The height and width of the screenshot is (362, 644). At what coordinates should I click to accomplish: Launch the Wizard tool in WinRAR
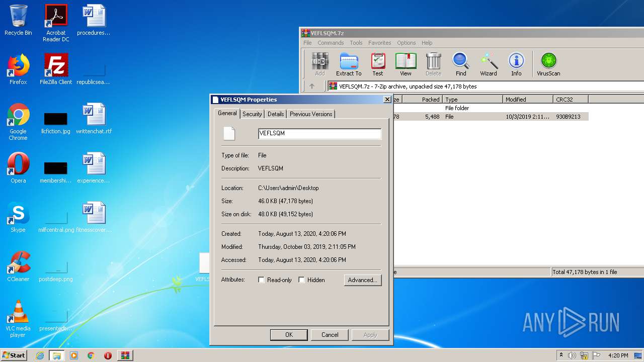coord(488,64)
